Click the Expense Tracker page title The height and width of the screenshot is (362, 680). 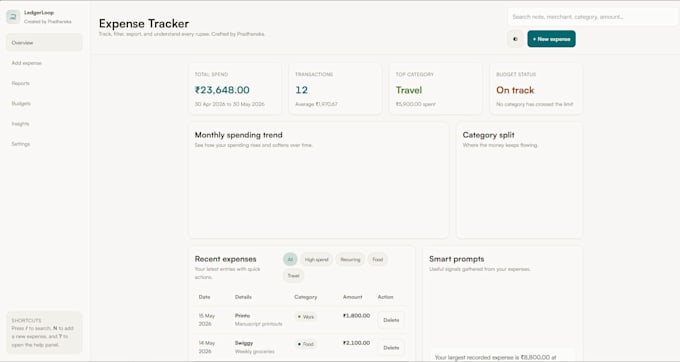(144, 23)
